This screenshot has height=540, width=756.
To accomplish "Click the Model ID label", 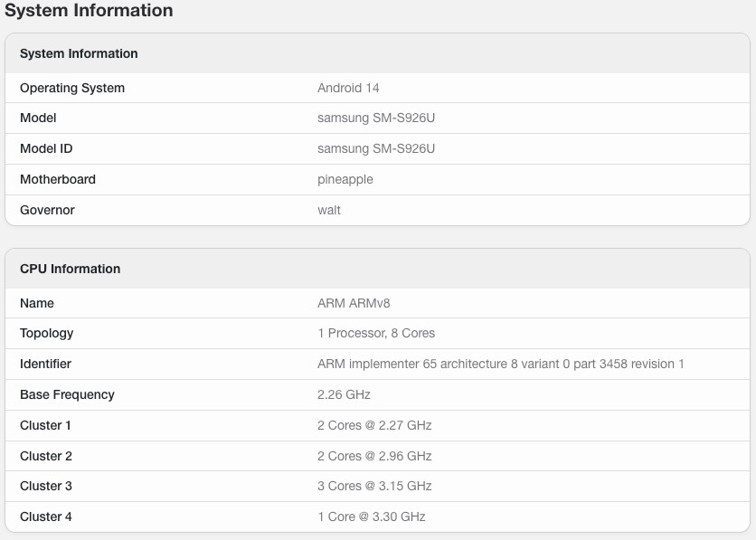I will point(46,148).
